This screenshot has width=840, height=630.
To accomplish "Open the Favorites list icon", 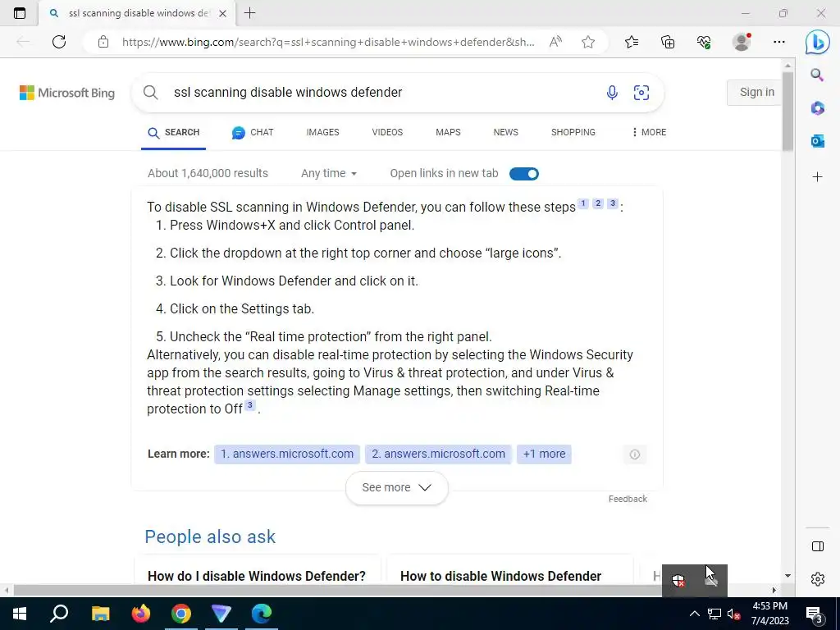I will coord(632,42).
